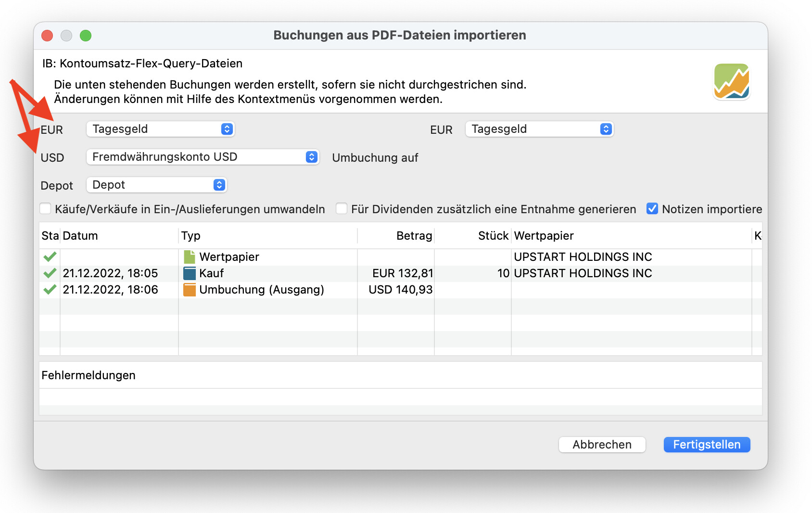The image size is (812, 513).
Task: Enable Käufe/Verkäufe in Ein-/Auslieferungen umwandeln
Action: point(45,209)
